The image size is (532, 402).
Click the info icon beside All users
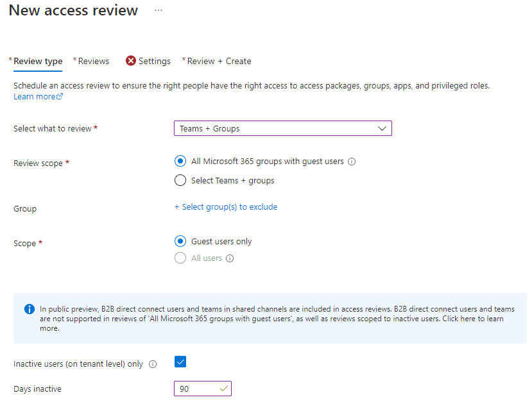[230, 258]
